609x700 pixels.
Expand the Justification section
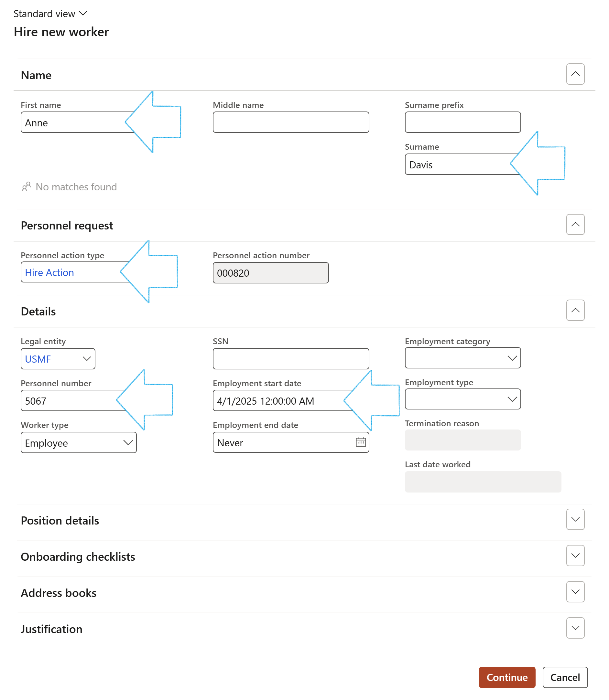(575, 628)
